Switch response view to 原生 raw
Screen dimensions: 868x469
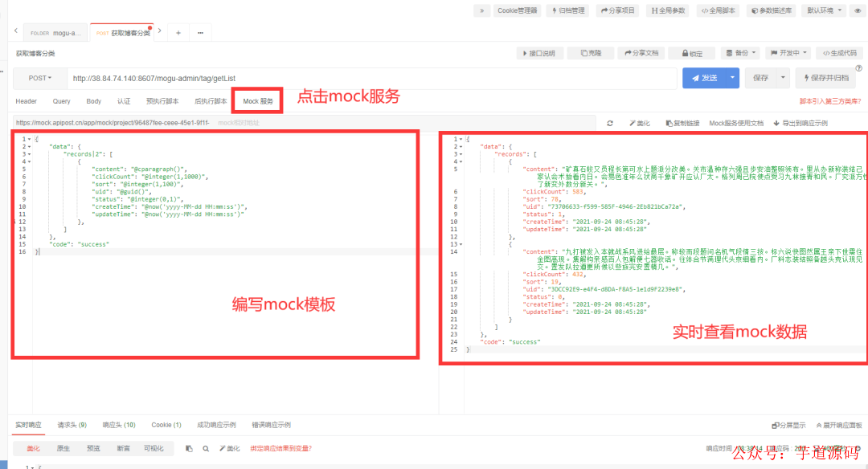click(63, 449)
